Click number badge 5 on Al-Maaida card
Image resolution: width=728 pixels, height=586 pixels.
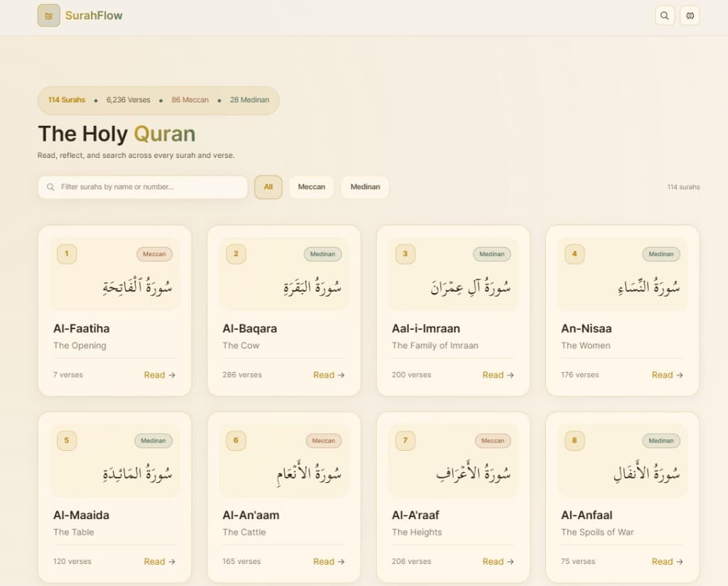coord(67,441)
